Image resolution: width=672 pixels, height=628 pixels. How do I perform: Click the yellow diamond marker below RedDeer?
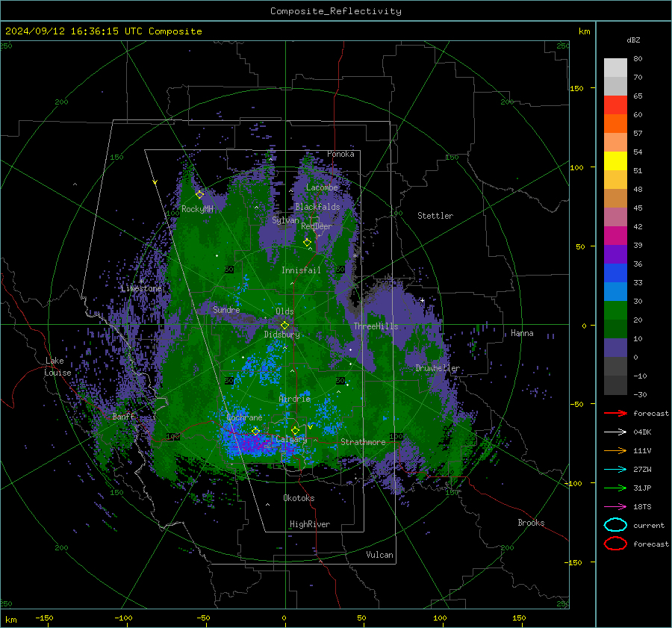tap(308, 242)
